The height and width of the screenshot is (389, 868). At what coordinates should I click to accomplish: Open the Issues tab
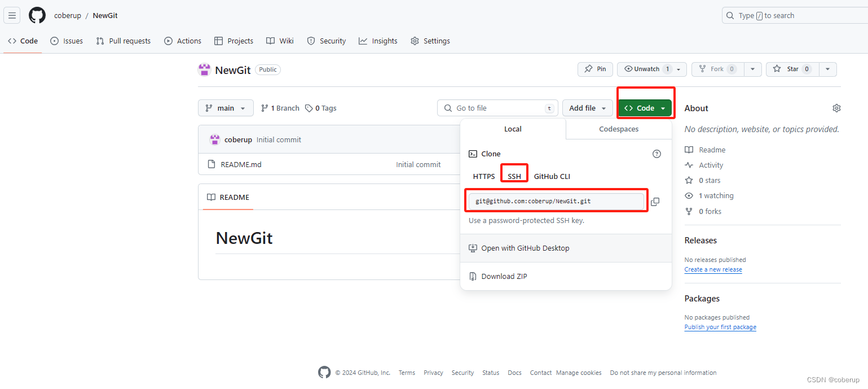click(67, 41)
